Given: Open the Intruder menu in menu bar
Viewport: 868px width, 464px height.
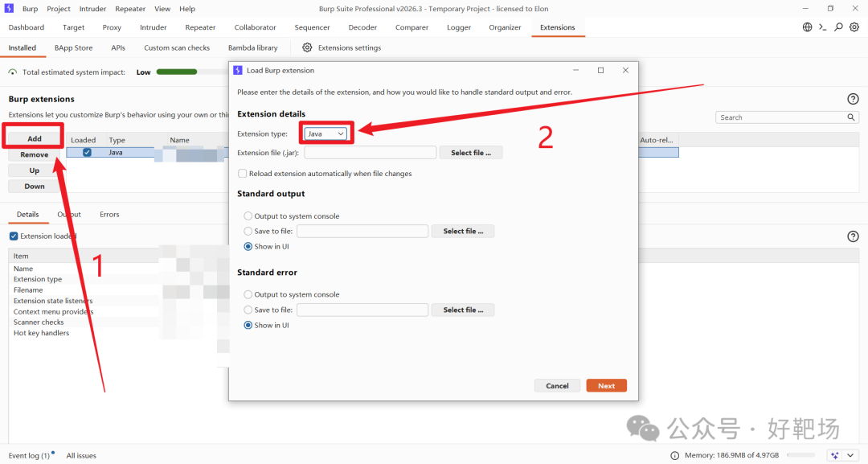Looking at the screenshot, I should tap(92, 9).
